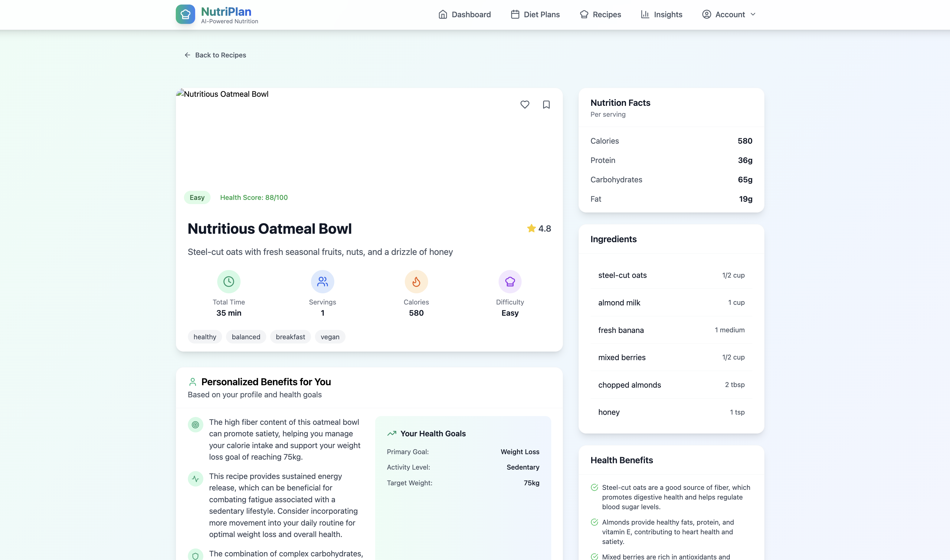This screenshot has width=950, height=560.
Task: Select the vegan tag
Action: (x=330, y=337)
